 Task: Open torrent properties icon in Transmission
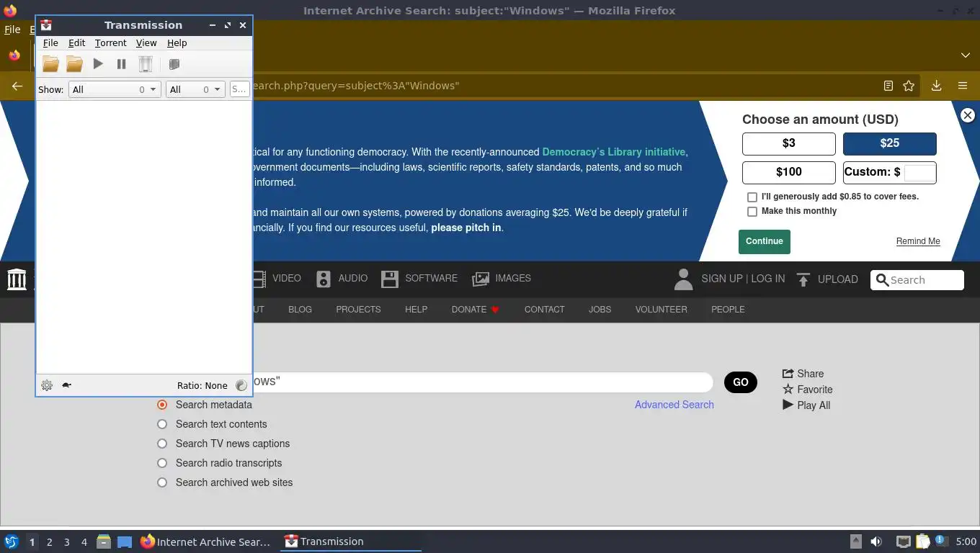174,64
